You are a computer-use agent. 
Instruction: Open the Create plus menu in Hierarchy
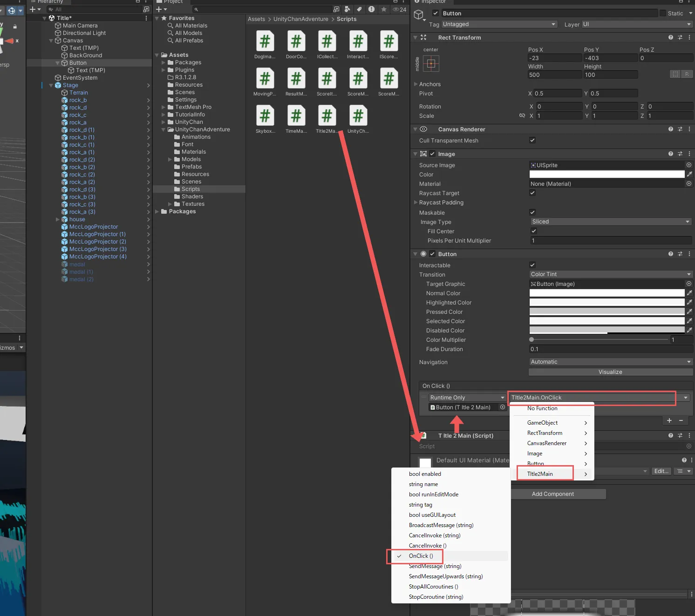(35, 9)
